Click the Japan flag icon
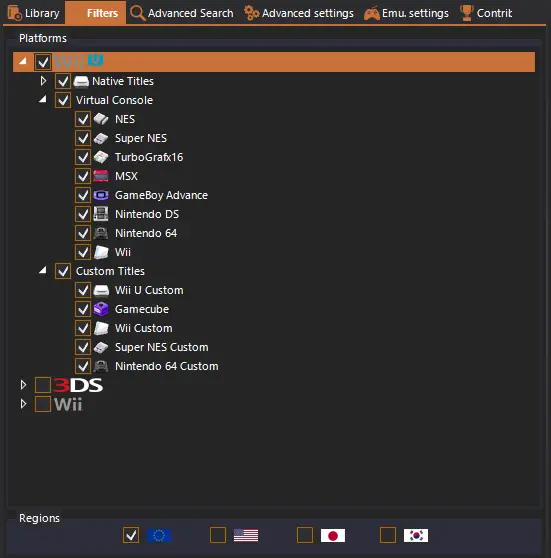This screenshot has width=551, height=558. point(332,535)
